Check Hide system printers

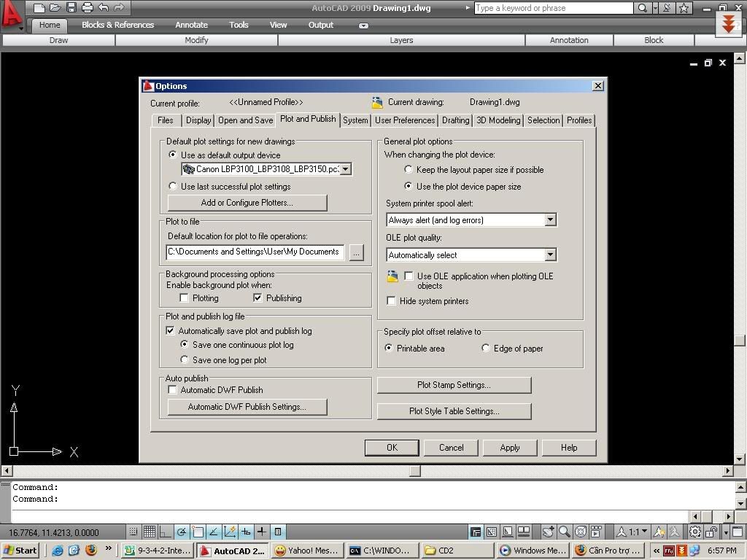coord(391,301)
